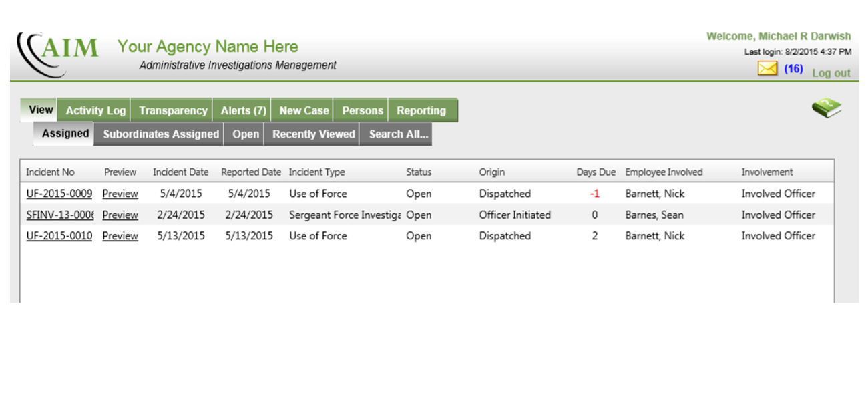The width and height of the screenshot is (868, 401).
Task: Select the New Case tab
Action: (x=304, y=110)
